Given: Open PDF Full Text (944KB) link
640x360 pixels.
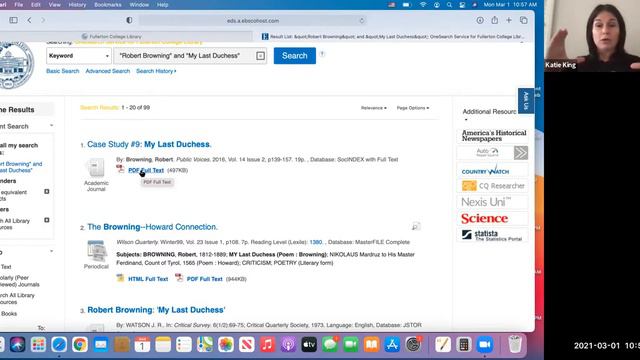Looking at the screenshot, I should point(204,279).
